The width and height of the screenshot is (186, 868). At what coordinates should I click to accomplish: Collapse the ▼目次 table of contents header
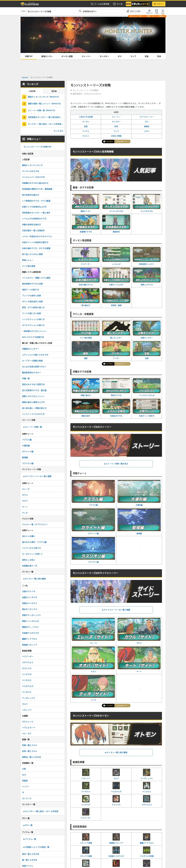[x=116, y=112]
